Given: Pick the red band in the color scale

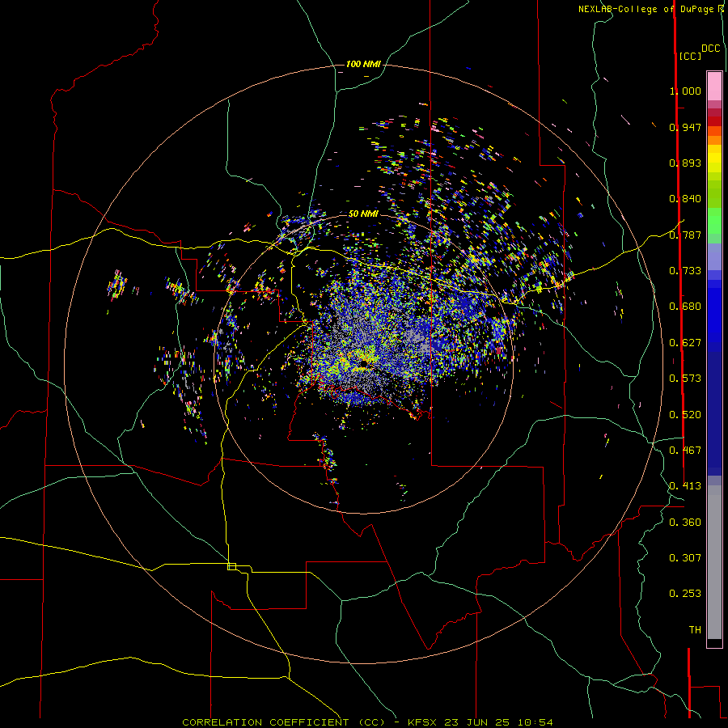Looking at the screenshot, I should pyautogui.click(x=714, y=121).
